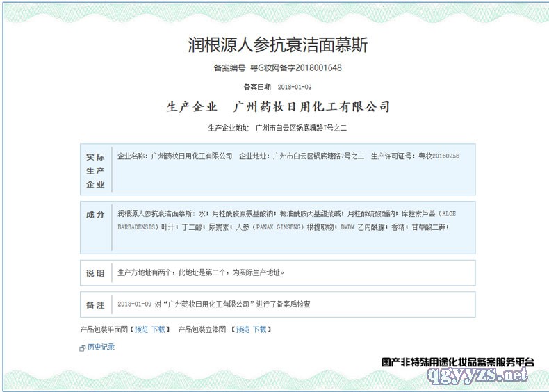This screenshot has height=392, width=549.
Task: Click the 产品包装平面图 label
Action: pyautogui.click(x=104, y=329)
